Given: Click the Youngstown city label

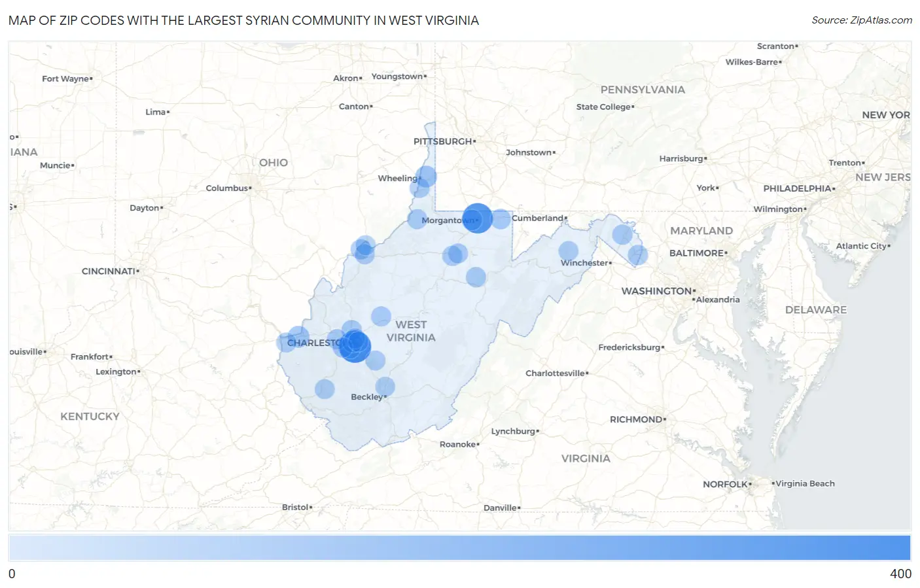Looking at the screenshot, I should coord(397,77).
